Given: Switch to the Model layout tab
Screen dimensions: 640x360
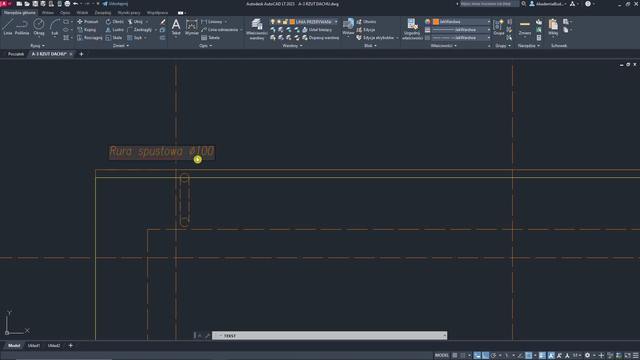Looking at the screenshot, I should click(x=14, y=346).
